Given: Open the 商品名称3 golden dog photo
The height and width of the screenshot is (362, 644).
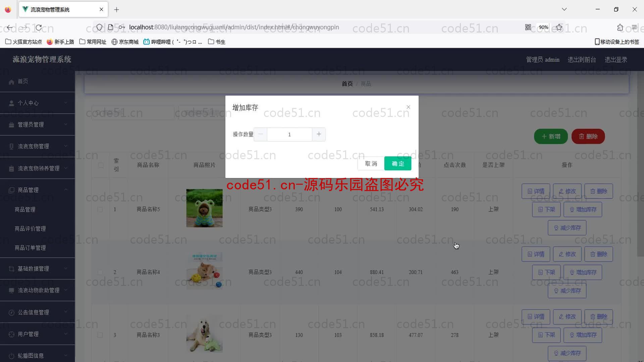Looking at the screenshot, I should click(204, 334).
